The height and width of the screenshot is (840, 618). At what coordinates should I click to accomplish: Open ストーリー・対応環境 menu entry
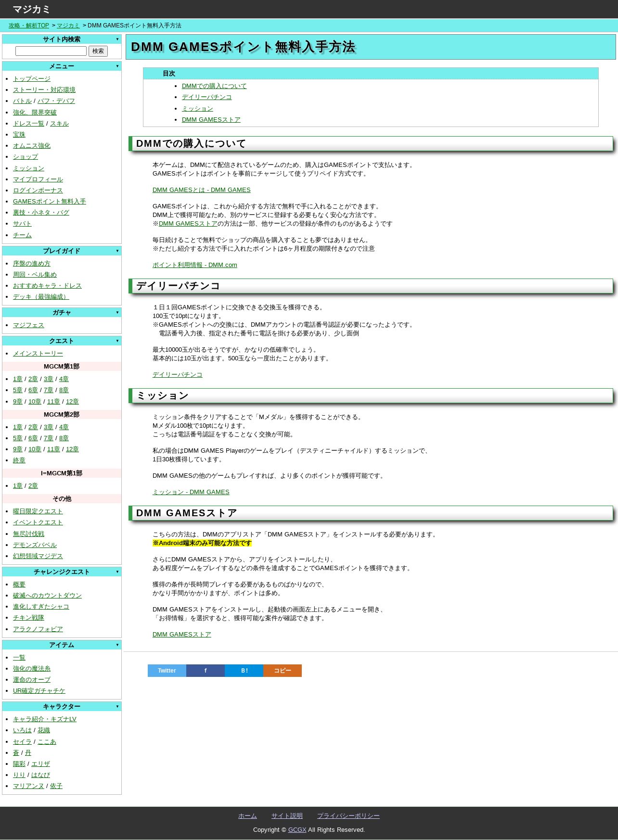(x=44, y=90)
